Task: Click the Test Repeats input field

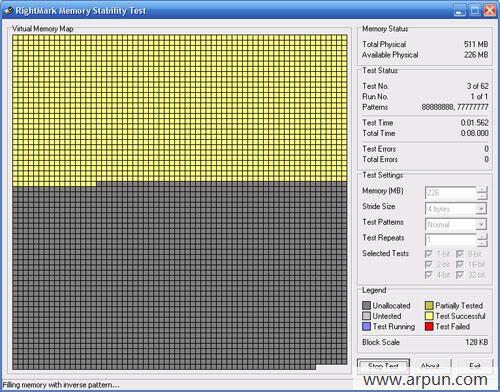Action: pyautogui.click(x=451, y=240)
